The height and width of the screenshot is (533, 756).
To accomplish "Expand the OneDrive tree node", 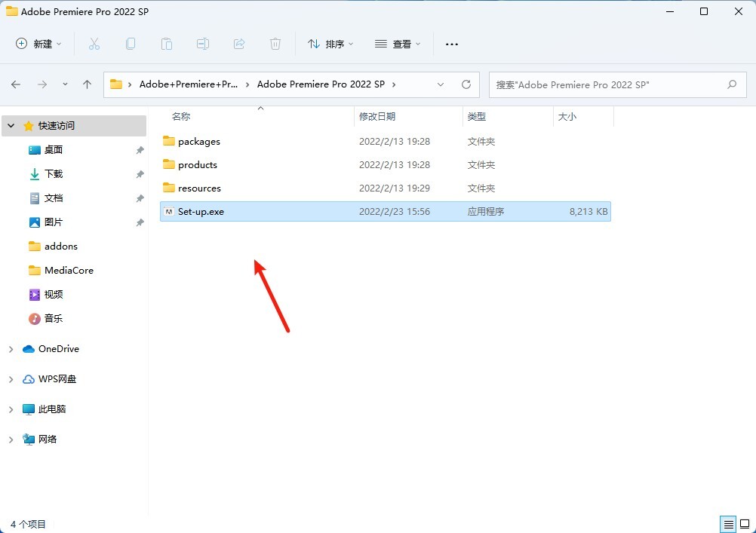I will pos(11,349).
